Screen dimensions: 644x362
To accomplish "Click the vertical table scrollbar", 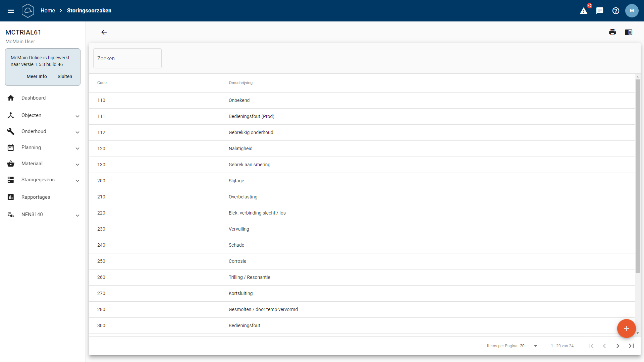I will tap(638, 176).
